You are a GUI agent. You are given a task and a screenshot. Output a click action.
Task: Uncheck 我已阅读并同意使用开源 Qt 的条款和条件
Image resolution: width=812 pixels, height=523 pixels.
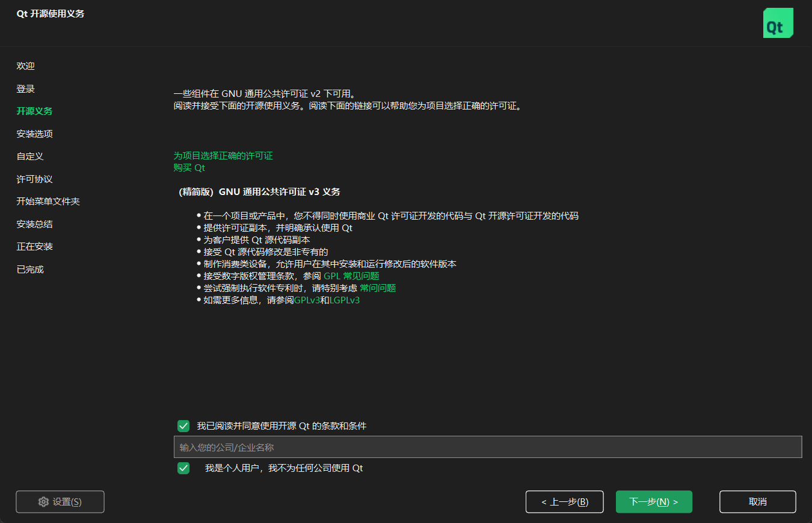[183, 426]
